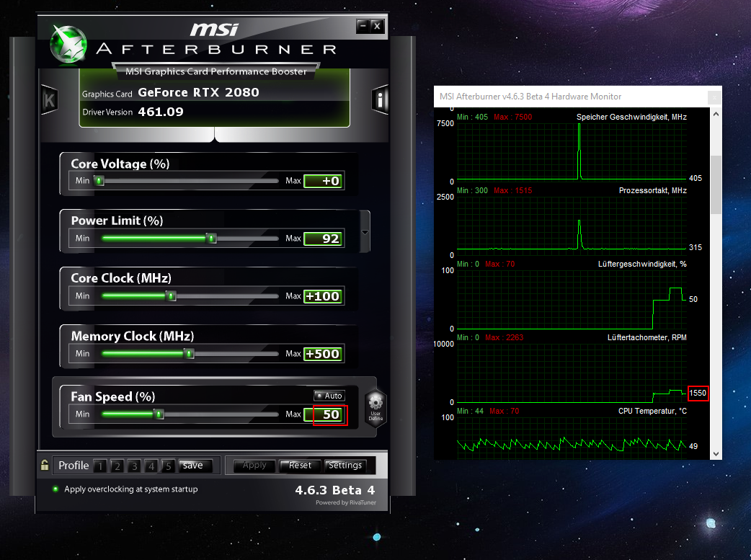Open the Kombustor K side icon
This screenshot has height=560, width=751.
point(49,99)
